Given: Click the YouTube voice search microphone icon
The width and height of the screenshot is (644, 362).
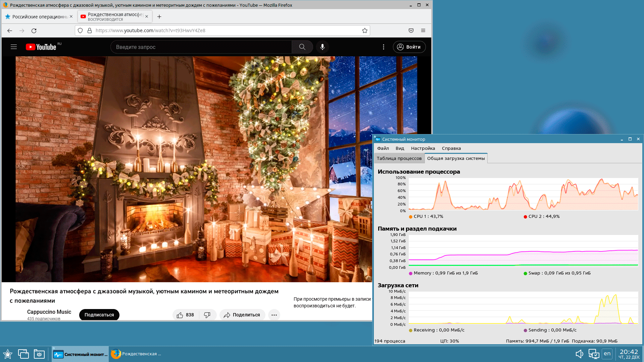Looking at the screenshot, I should click(322, 47).
